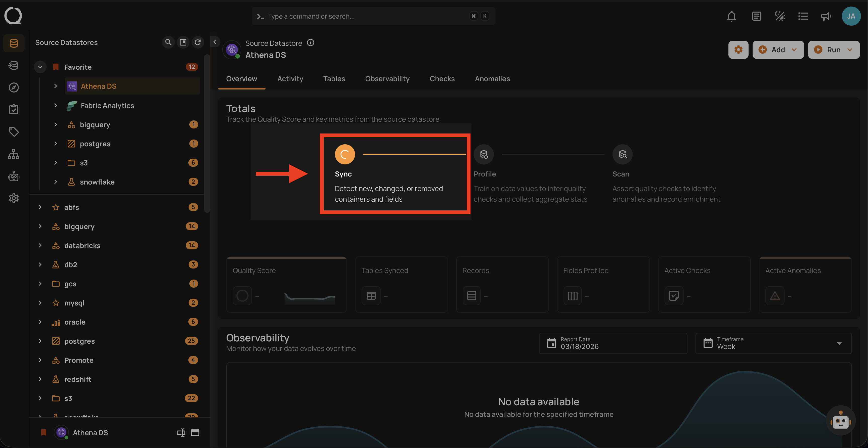The width and height of the screenshot is (868, 448).
Task: Click the Run button
Action: tap(833, 50)
